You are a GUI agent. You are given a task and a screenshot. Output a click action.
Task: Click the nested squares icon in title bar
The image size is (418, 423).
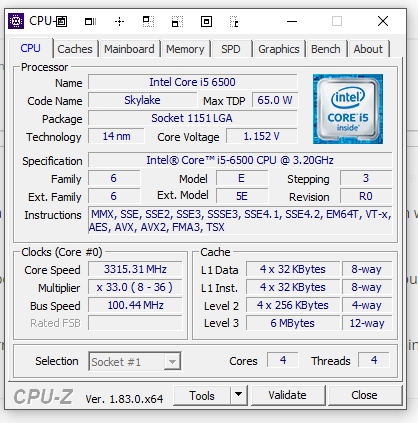tap(206, 22)
